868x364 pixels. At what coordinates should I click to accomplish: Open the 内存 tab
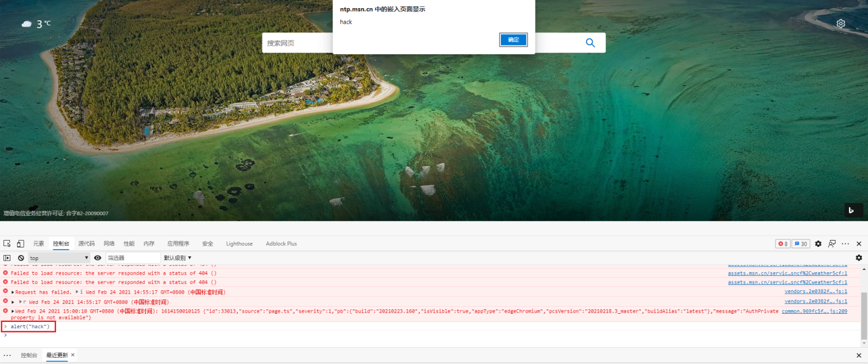tap(149, 243)
